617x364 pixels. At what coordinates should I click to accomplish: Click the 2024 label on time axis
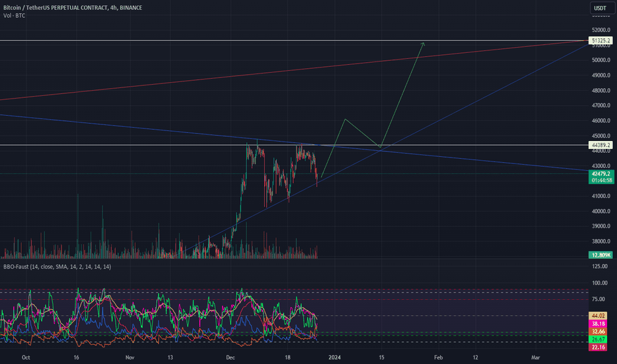[x=334, y=357]
